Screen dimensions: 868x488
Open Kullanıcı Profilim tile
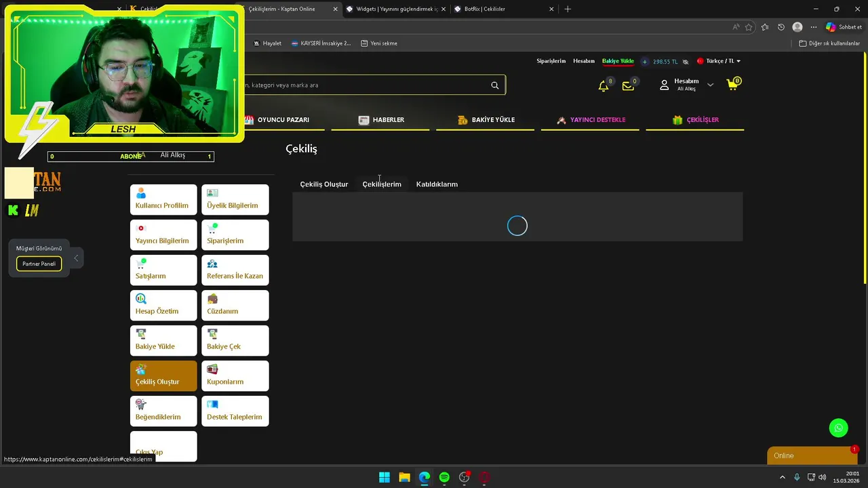[163, 200]
